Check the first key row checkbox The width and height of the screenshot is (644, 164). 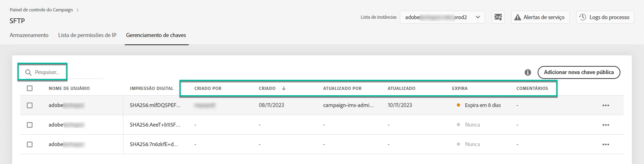click(30, 105)
